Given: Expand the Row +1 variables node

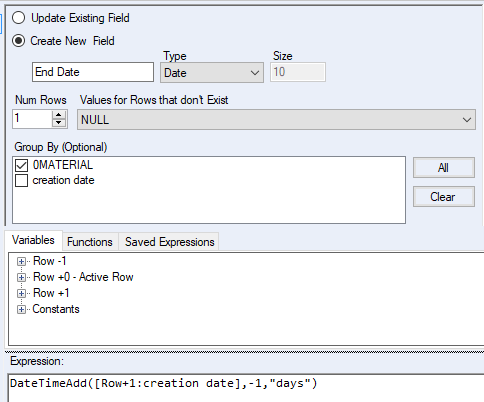Looking at the screenshot, I should click(21, 293).
